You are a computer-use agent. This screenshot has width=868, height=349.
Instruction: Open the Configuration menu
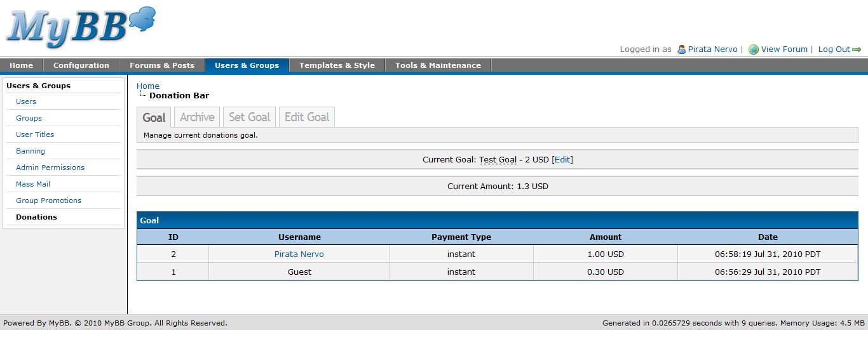(x=81, y=65)
